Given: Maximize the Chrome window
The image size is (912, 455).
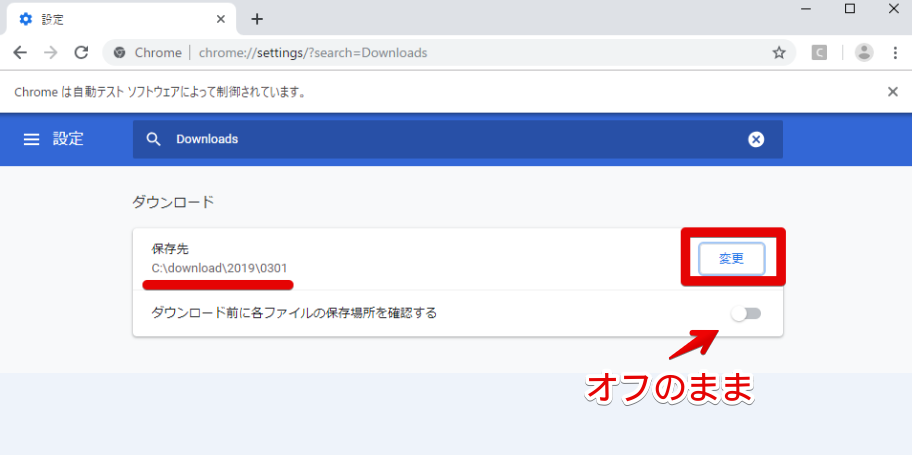Looking at the screenshot, I should (x=850, y=9).
